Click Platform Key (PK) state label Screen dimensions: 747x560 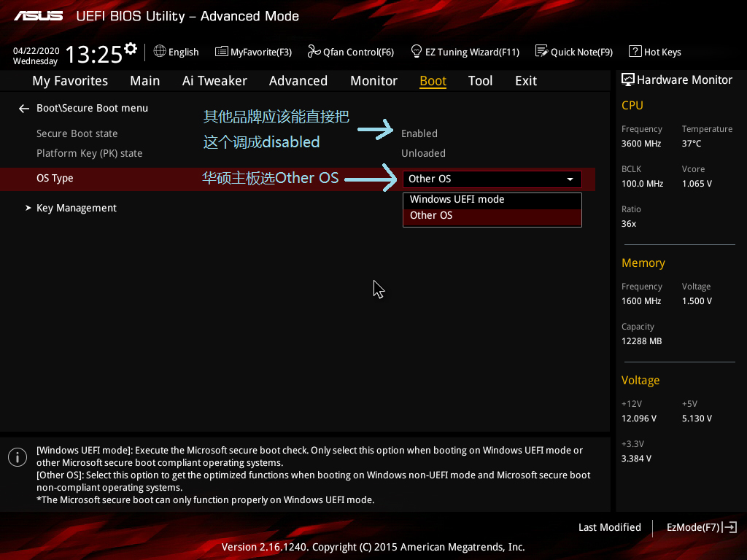tap(90, 153)
